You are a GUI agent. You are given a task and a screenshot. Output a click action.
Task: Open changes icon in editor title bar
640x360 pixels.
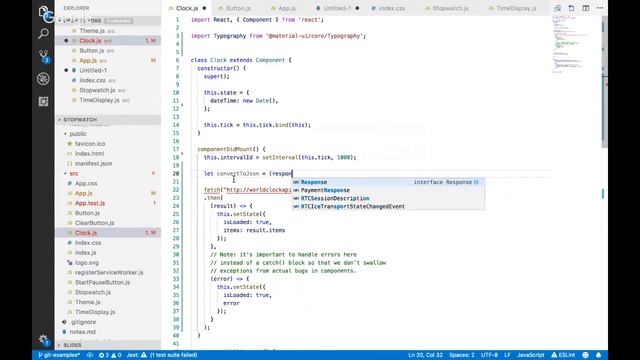click(557, 8)
